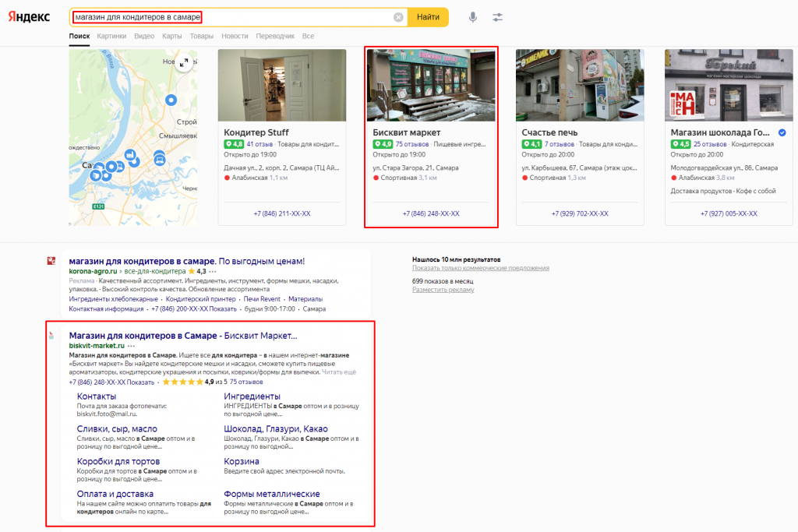Open the three-dot menu beside korona-agro rating
This screenshot has width=798, height=532.
212,272
